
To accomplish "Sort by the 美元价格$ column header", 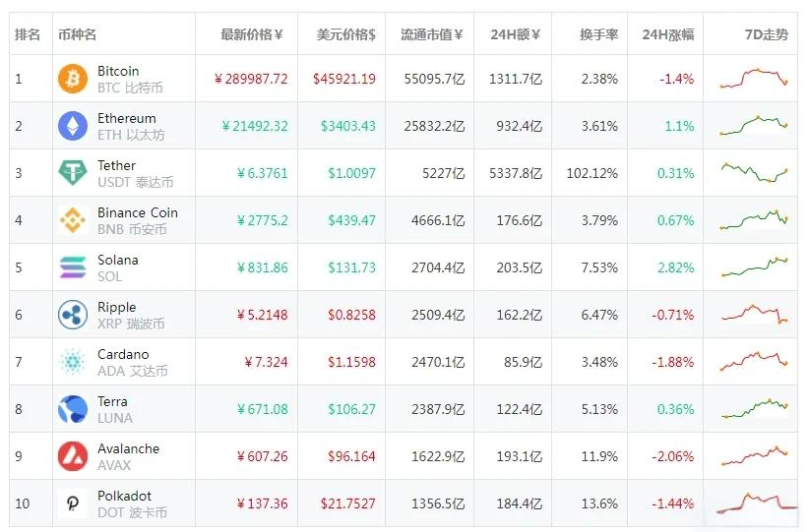I will (x=345, y=34).
